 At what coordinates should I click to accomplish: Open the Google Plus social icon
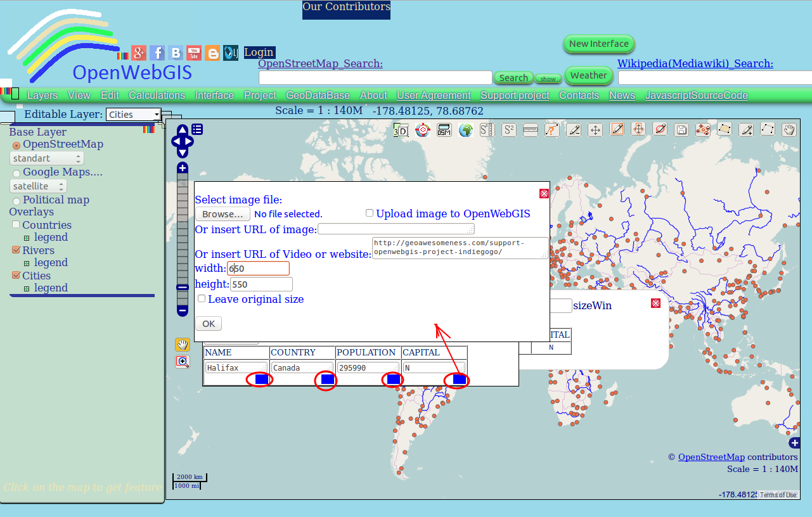[x=139, y=53]
